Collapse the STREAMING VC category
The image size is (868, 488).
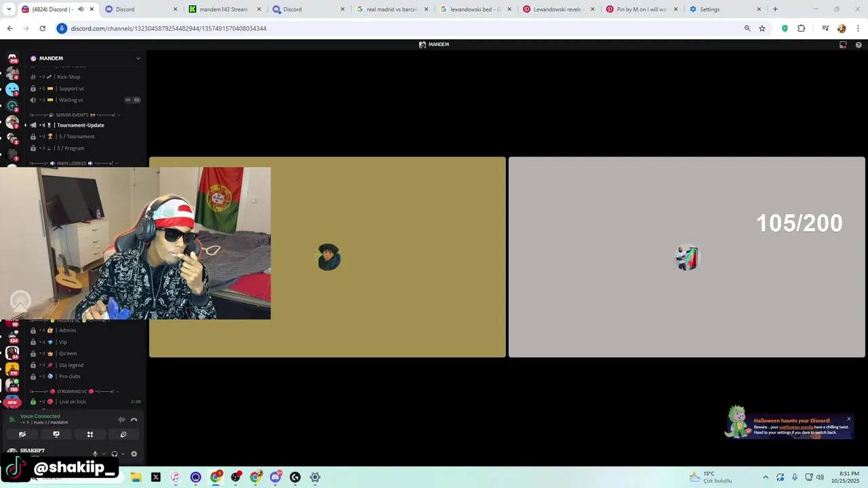75,391
